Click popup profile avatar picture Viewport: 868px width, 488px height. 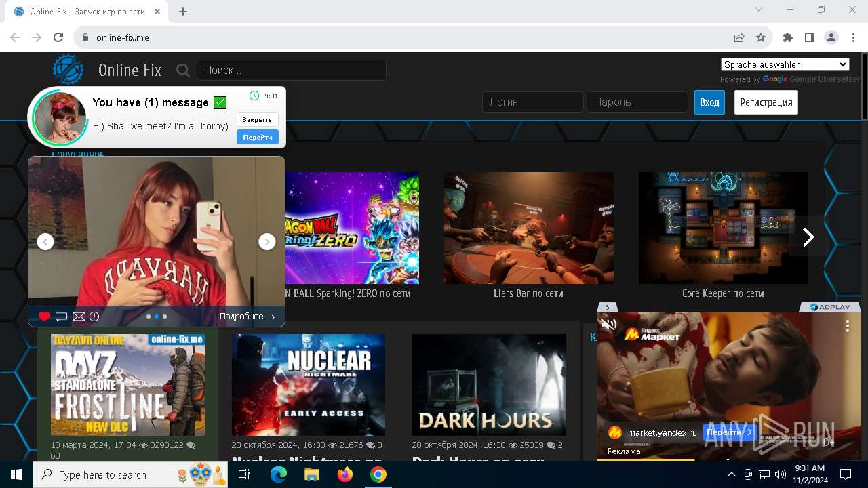pyautogui.click(x=60, y=118)
